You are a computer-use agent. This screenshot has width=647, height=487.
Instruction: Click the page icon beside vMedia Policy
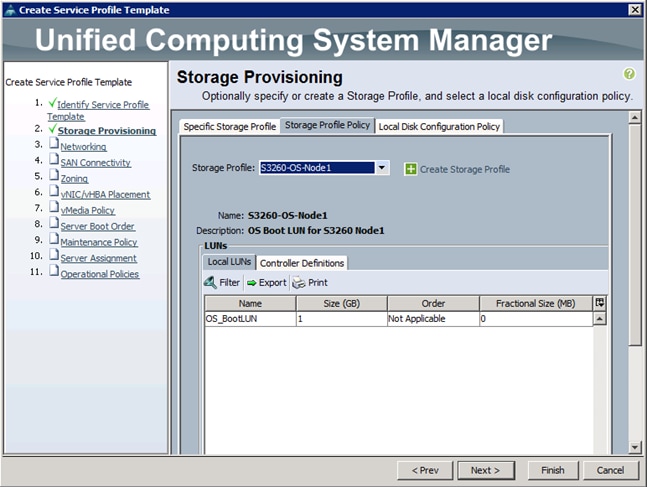(54, 207)
